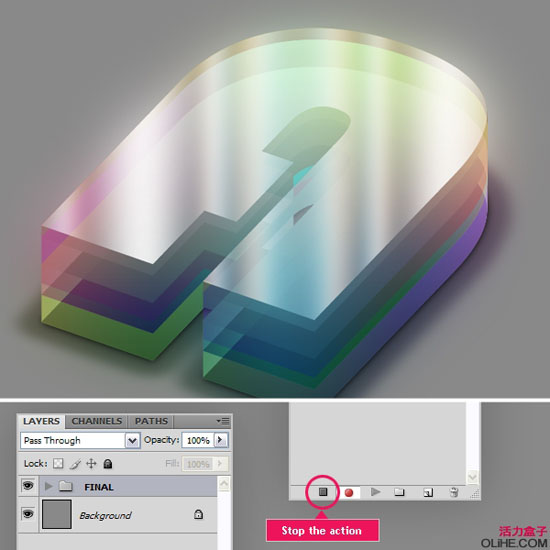
Task: Open the Opacity slider arrow
Action: click(x=220, y=440)
